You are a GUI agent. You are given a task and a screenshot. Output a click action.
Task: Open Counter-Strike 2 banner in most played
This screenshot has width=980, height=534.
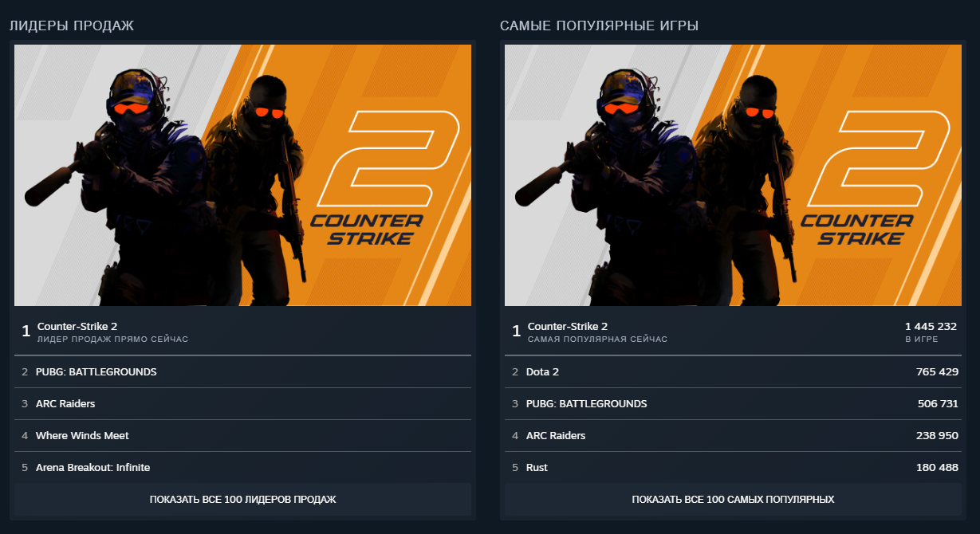(x=733, y=175)
